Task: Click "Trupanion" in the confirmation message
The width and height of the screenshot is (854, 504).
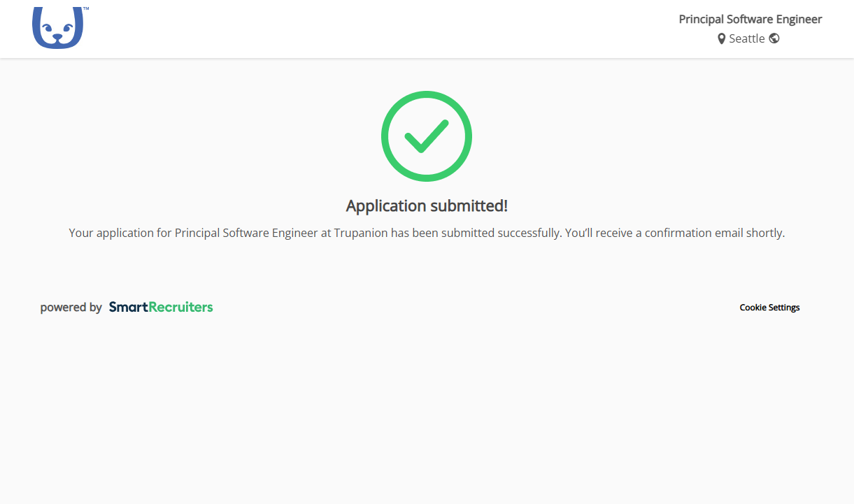Action: pos(361,233)
